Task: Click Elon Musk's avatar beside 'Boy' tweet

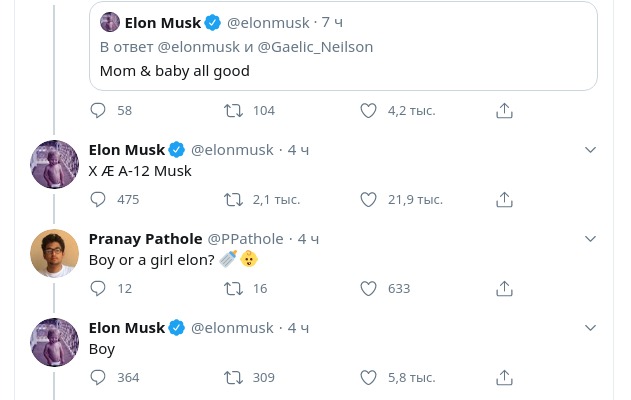Action: click(55, 343)
